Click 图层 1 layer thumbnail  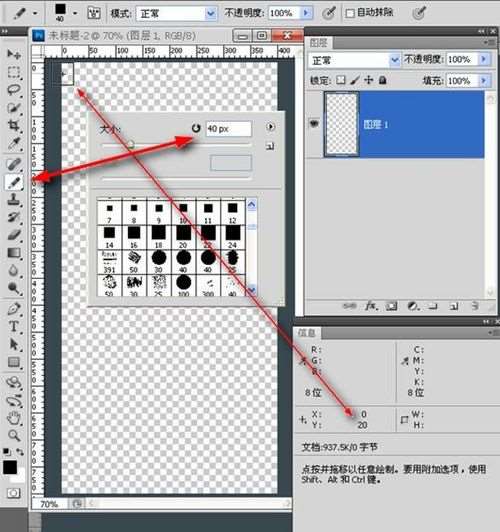[x=342, y=124]
